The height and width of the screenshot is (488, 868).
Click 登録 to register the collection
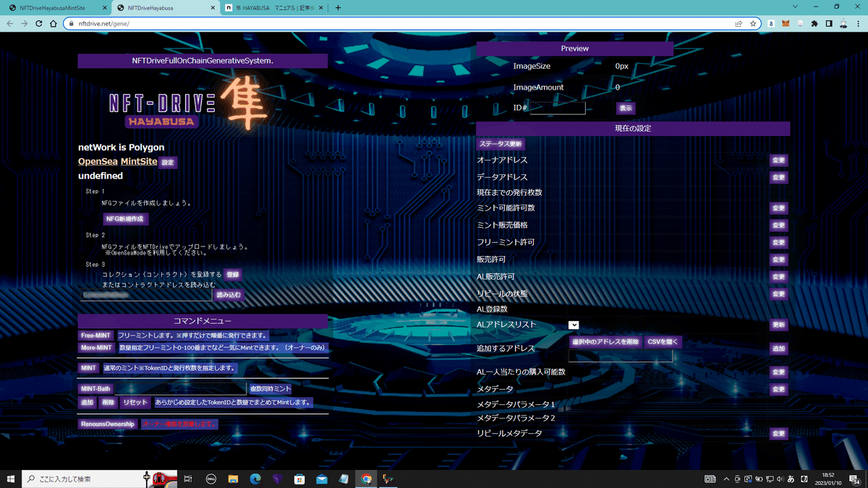tap(232, 275)
